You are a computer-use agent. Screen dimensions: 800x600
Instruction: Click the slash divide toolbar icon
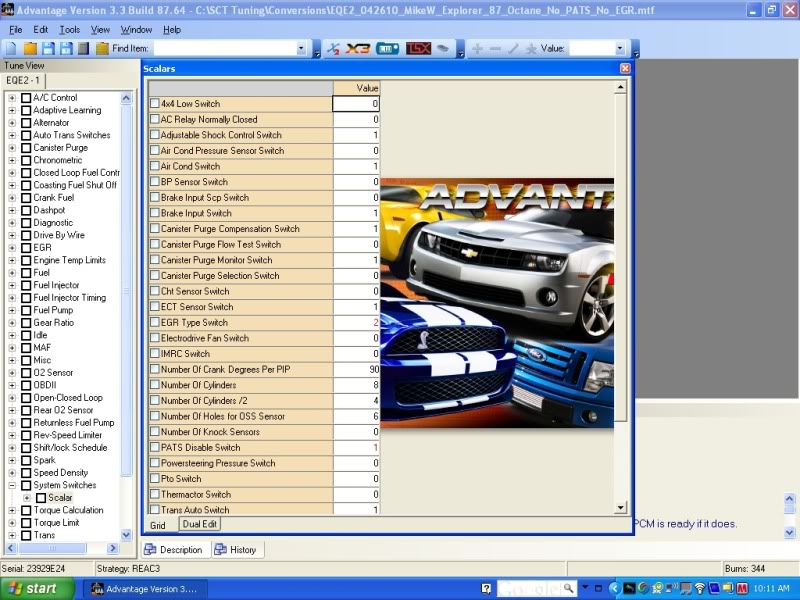(x=513, y=48)
